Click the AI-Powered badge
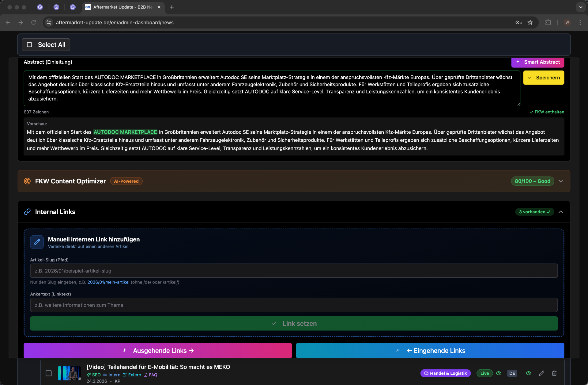This screenshot has width=588, height=385. pyautogui.click(x=126, y=181)
